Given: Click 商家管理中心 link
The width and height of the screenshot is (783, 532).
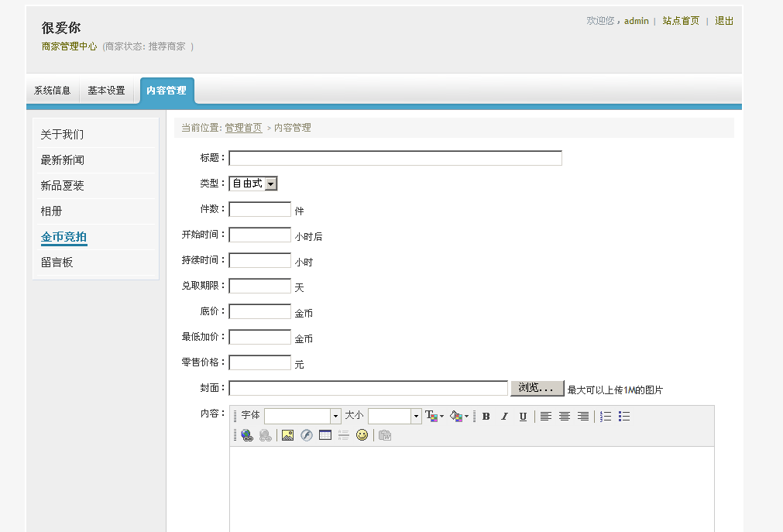Looking at the screenshot, I should (70, 46).
